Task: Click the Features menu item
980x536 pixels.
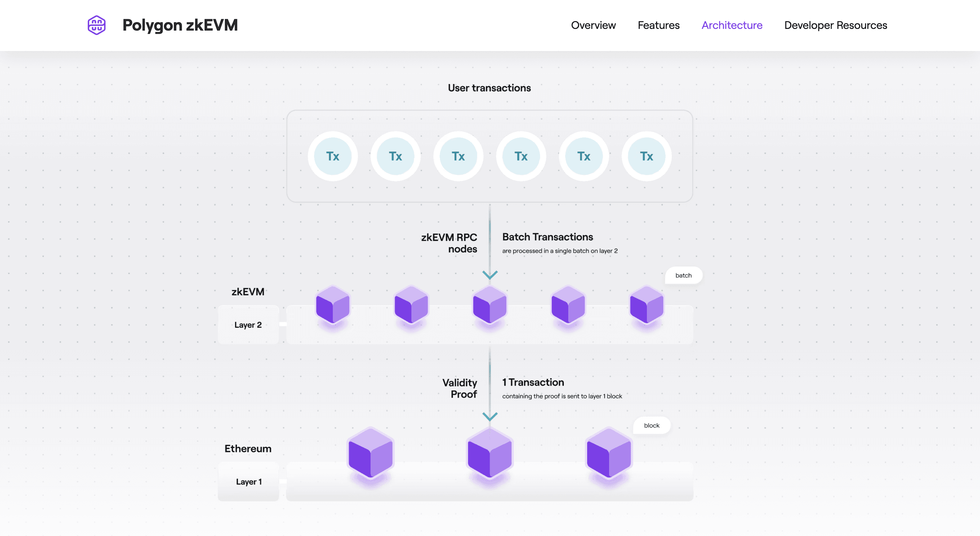Action: 658,25
